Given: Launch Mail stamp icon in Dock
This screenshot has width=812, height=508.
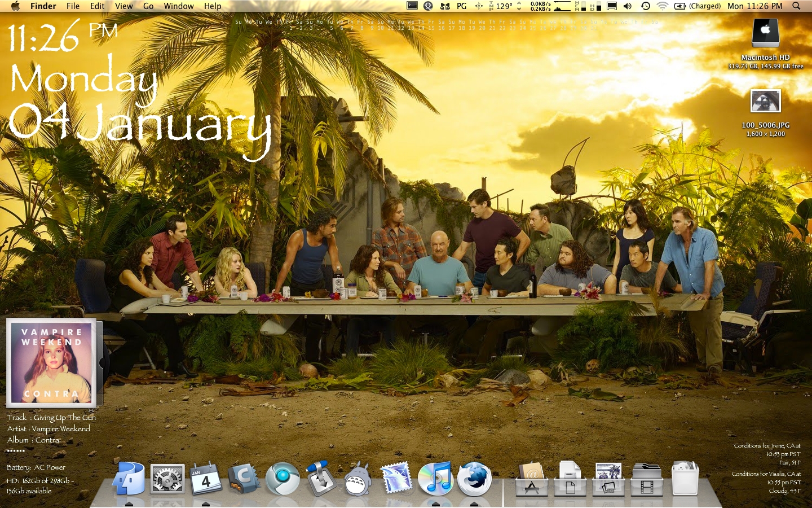Looking at the screenshot, I should (x=396, y=479).
